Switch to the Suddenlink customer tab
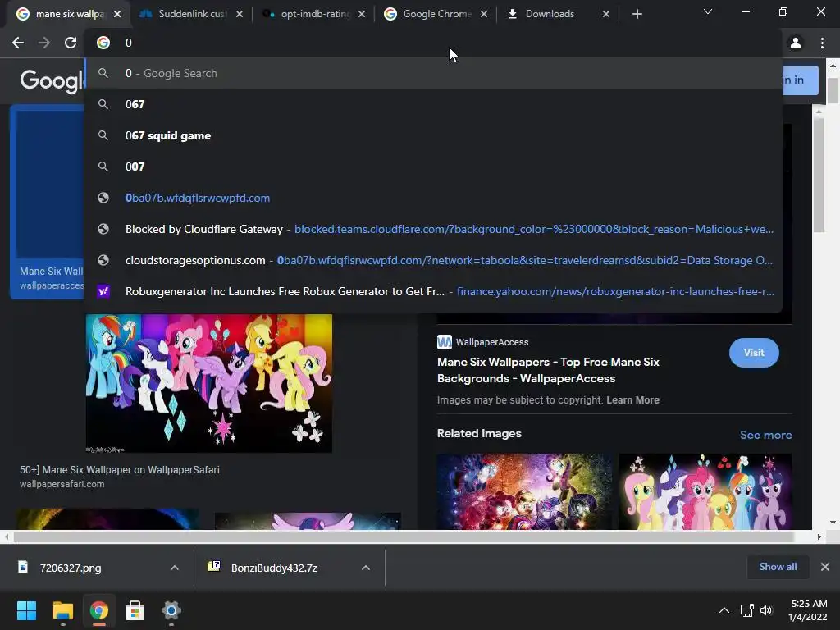This screenshot has height=630, width=840. tap(190, 14)
